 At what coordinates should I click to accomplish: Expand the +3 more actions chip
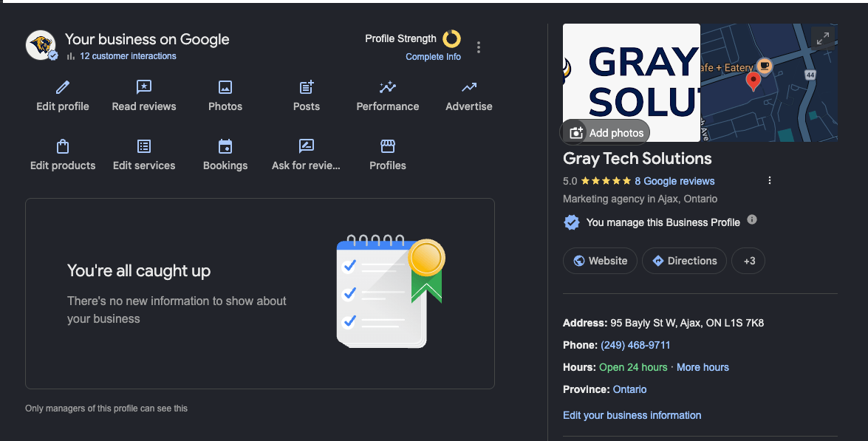pyautogui.click(x=748, y=261)
